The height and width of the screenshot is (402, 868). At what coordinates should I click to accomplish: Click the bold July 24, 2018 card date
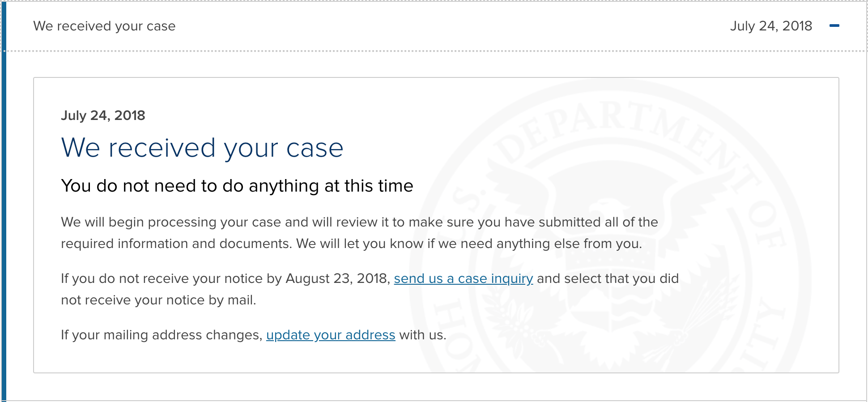(103, 115)
